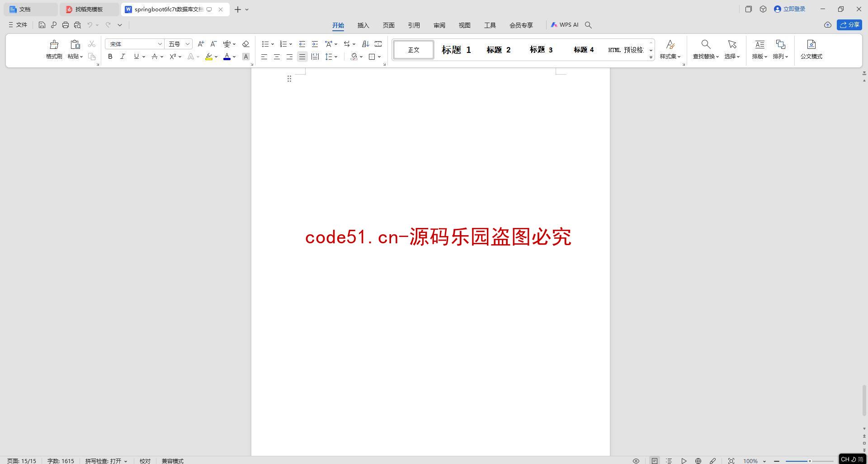
Task: Open the Review (审阅) ribbon tab
Action: tap(439, 25)
